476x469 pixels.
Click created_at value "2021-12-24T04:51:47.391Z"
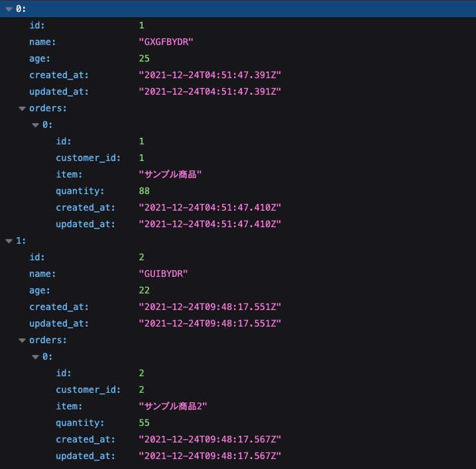point(209,75)
